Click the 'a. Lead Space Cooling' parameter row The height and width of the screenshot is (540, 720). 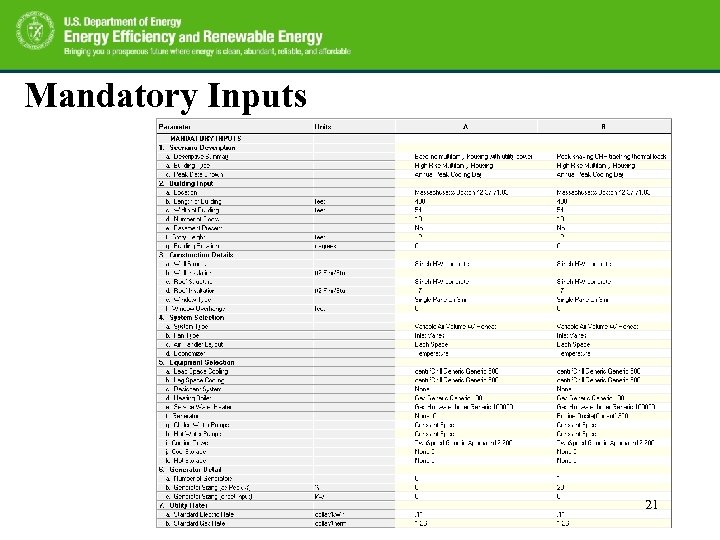pos(413,371)
